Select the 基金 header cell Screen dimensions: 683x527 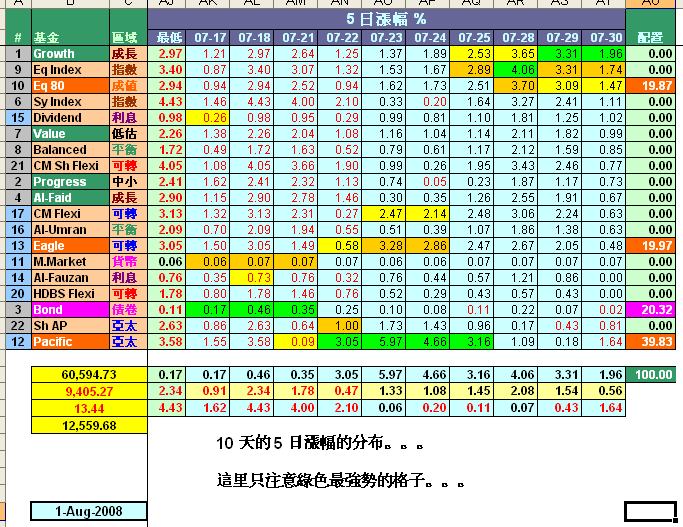pos(69,37)
